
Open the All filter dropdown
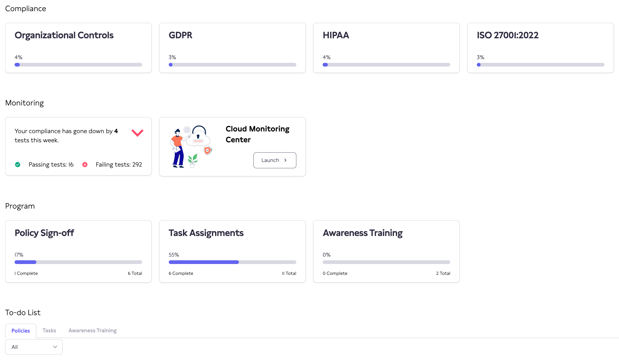[34, 347]
